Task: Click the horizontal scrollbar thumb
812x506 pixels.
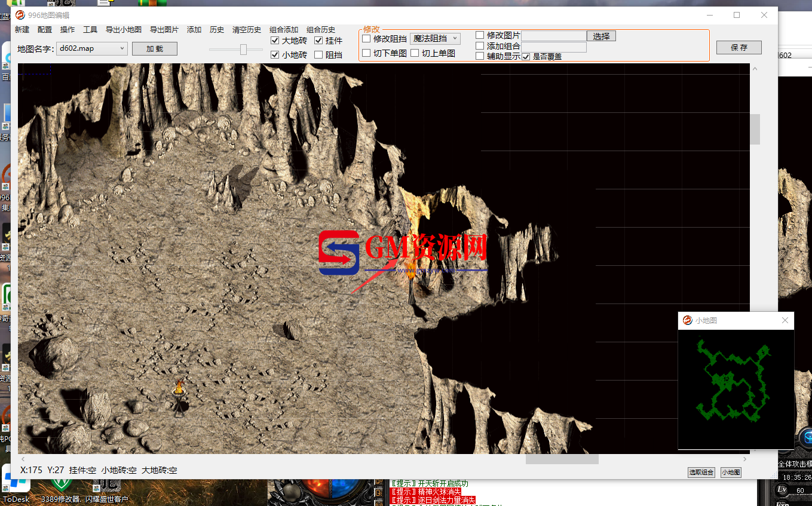Action: (562, 459)
